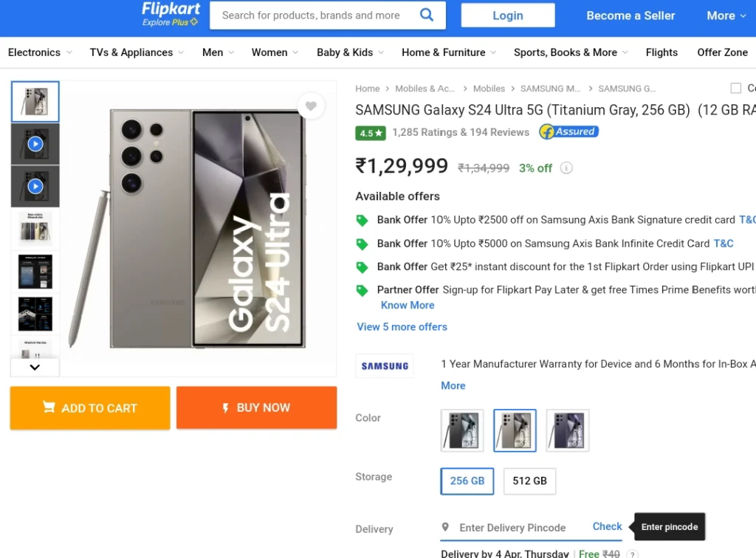Open the Flipkart Explore Plus logo
Image resolution: width=756 pixels, height=558 pixels.
click(x=171, y=15)
